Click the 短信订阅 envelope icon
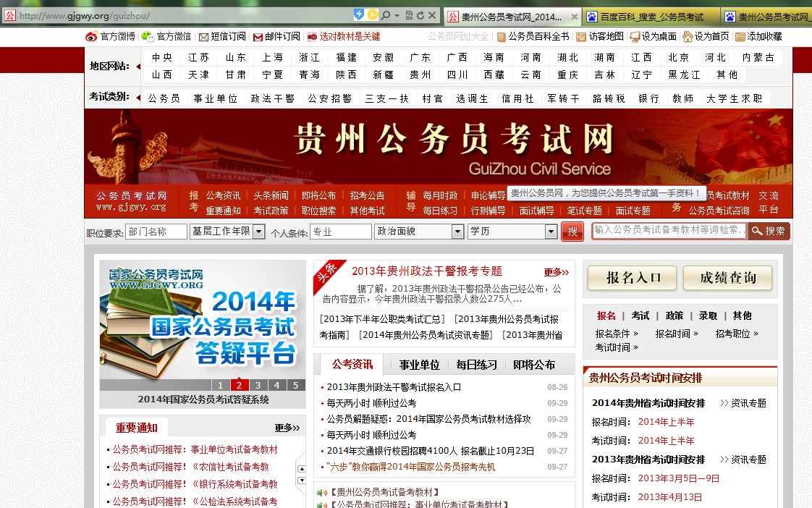 [203, 37]
